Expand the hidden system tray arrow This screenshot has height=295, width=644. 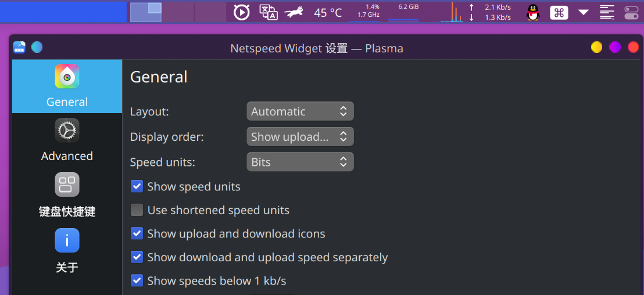click(x=584, y=12)
